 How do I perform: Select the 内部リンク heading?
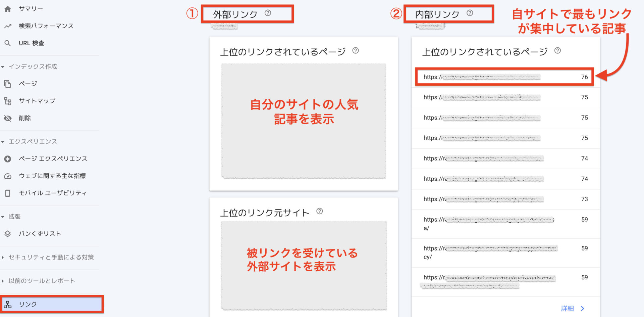coord(437,14)
